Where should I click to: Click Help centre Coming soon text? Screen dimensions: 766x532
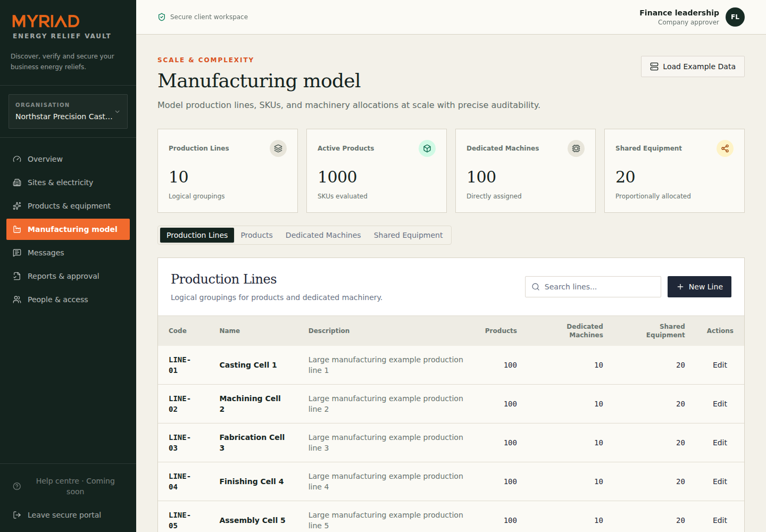75,486
